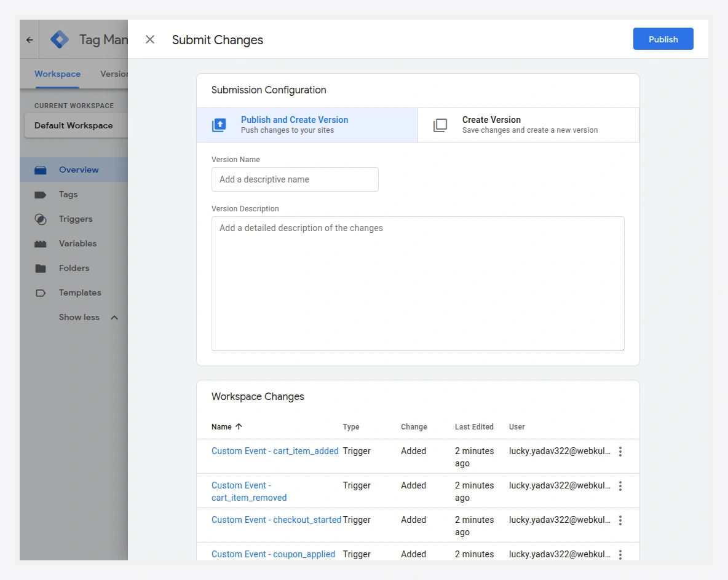The image size is (728, 580).
Task: Open the Overview menu item
Action: pyautogui.click(x=74, y=170)
